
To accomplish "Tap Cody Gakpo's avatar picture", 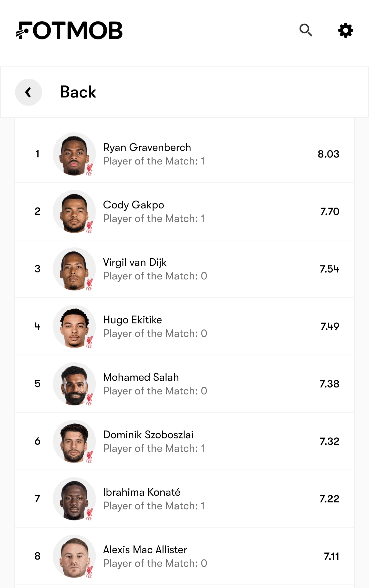I will point(74,211).
